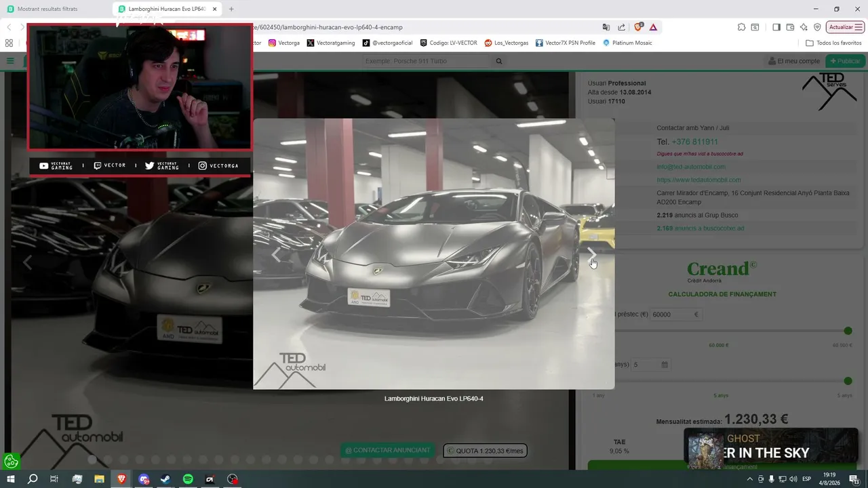The width and height of the screenshot is (868, 488).
Task: Submit search with magnifier icon
Action: click(499, 61)
